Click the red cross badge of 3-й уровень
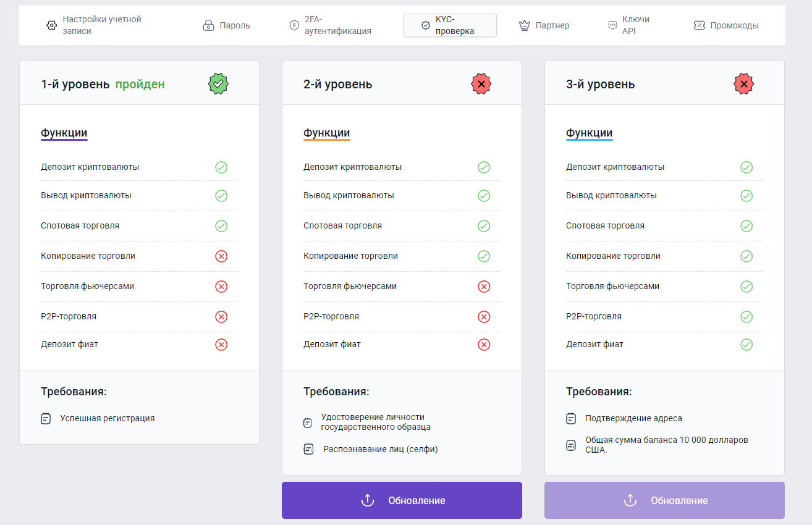Viewport: 812px width, 525px height. click(x=744, y=83)
